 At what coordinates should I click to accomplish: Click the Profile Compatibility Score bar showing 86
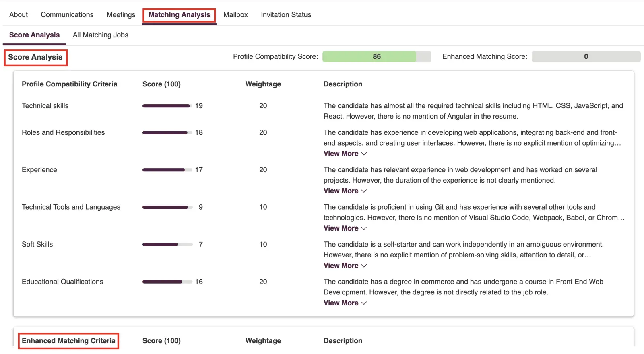pyautogui.click(x=377, y=56)
